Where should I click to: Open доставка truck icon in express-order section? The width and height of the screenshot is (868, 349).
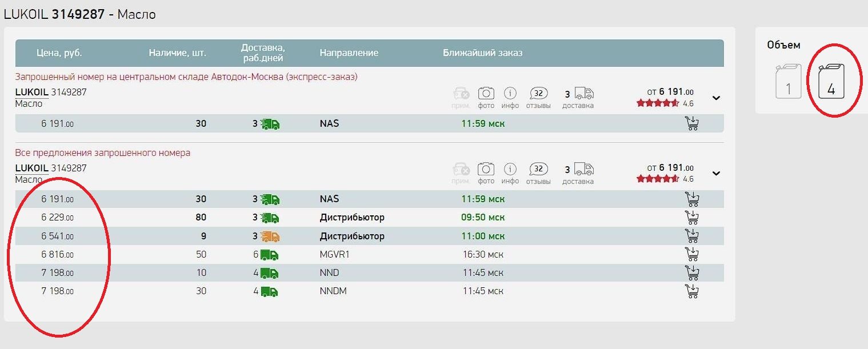[584, 93]
